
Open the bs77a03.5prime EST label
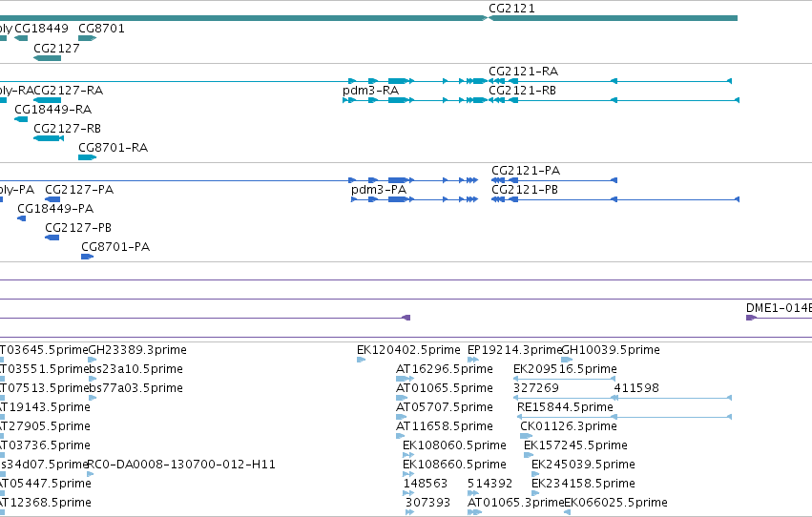click(135, 388)
